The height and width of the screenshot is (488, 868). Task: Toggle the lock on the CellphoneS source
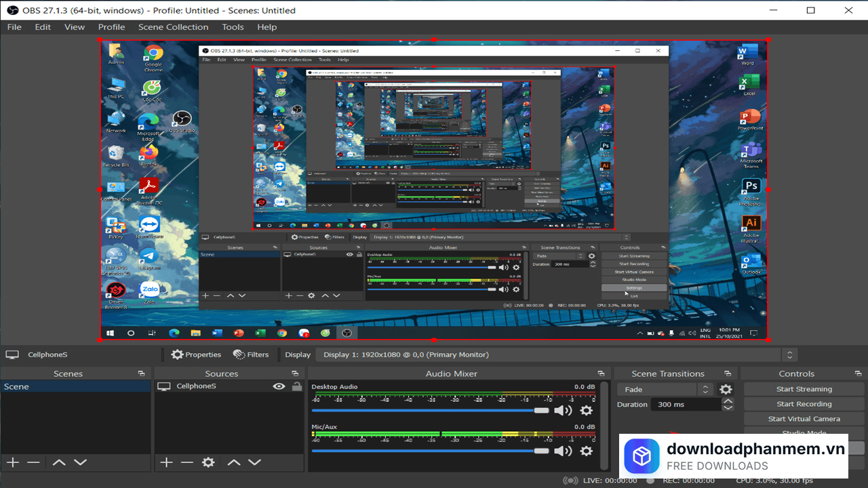coord(296,386)
